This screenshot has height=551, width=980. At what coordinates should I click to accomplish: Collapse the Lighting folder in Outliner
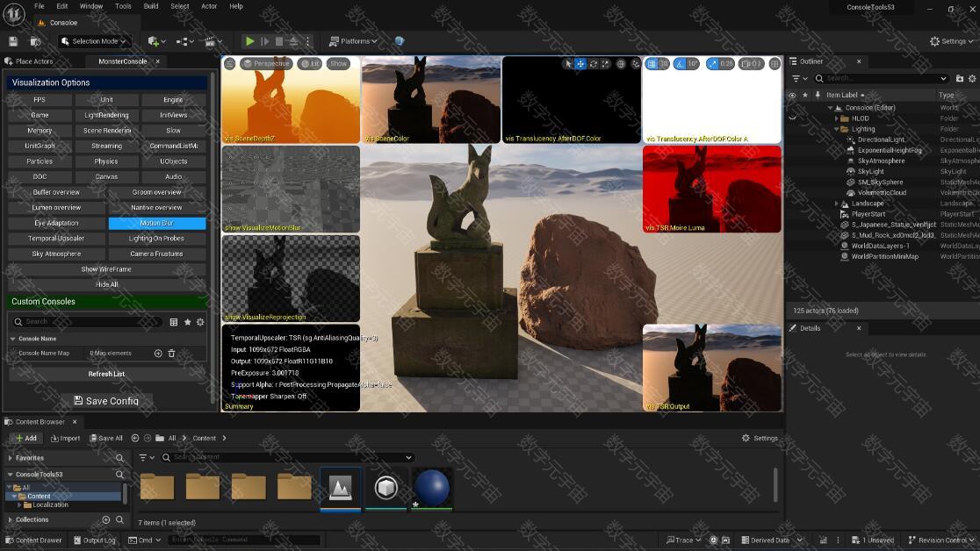coord(836,129)
